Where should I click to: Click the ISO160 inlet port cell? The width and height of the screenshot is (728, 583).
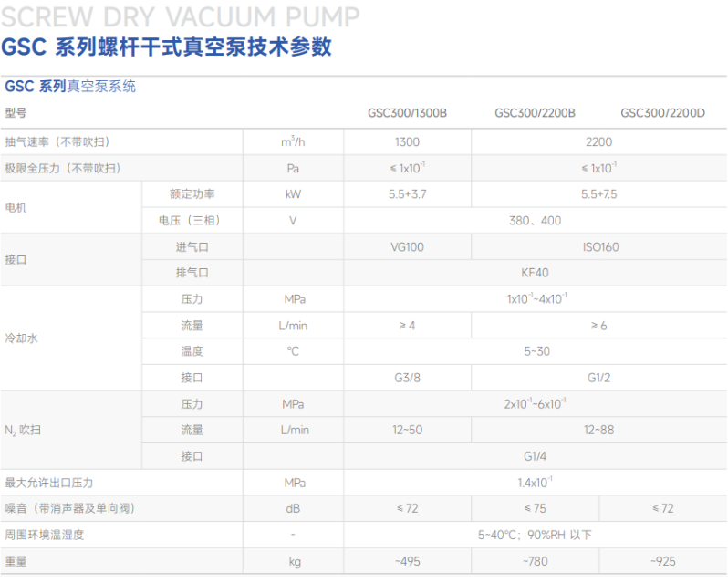(598, 247)
